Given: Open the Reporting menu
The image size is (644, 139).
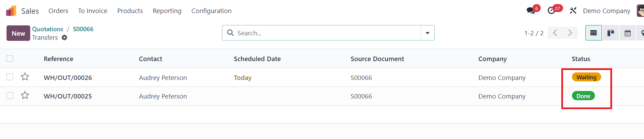Looking at the screenshot, I should tap(167, 11).
